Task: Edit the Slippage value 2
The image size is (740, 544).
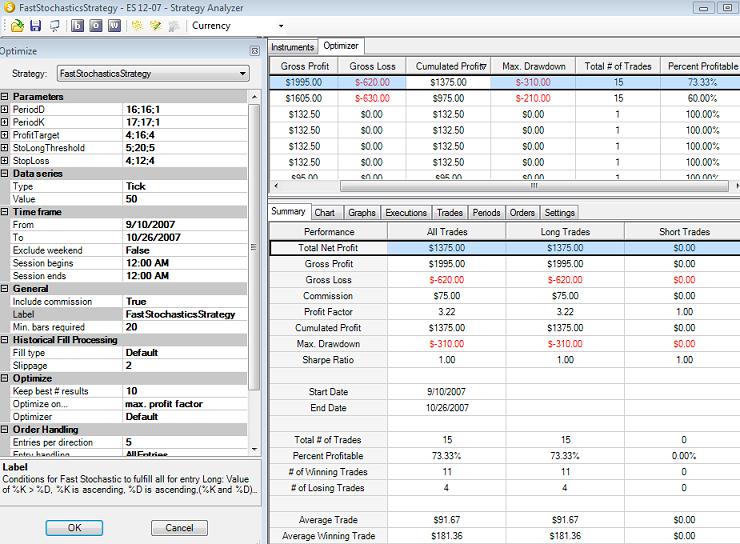Action: click(x=185, y=365)
